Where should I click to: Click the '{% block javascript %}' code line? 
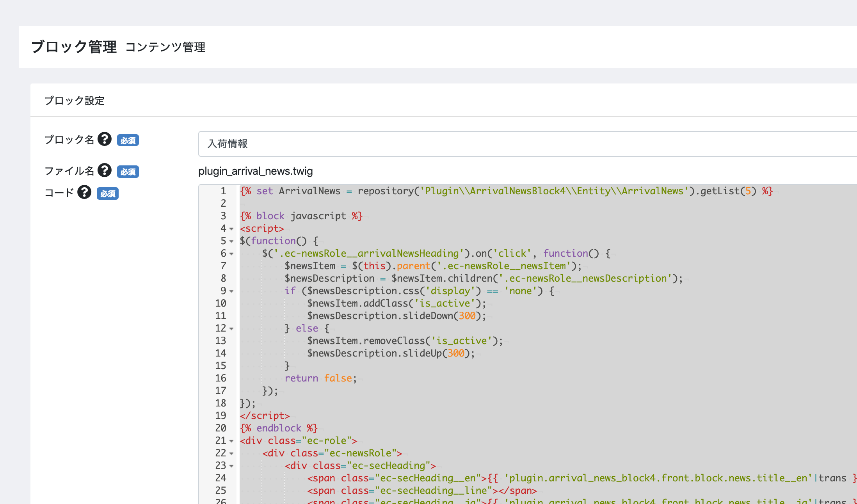301,216
